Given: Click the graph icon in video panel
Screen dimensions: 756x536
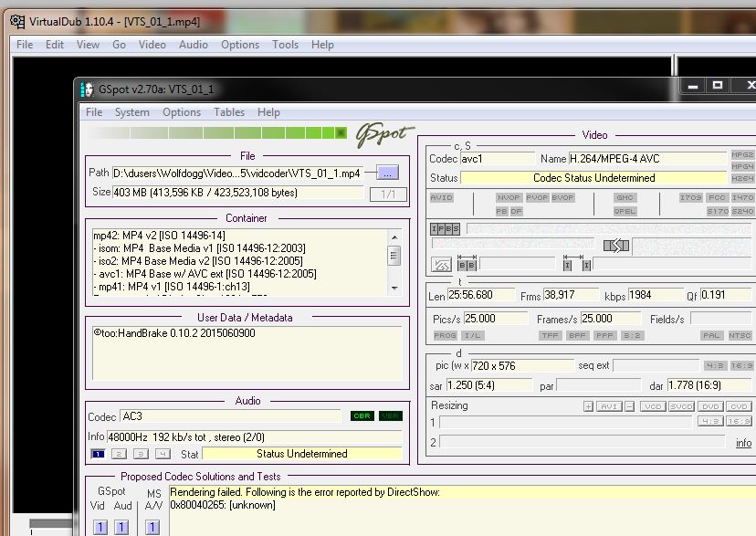Looking at the screenshot, I should tap(441, 265).
